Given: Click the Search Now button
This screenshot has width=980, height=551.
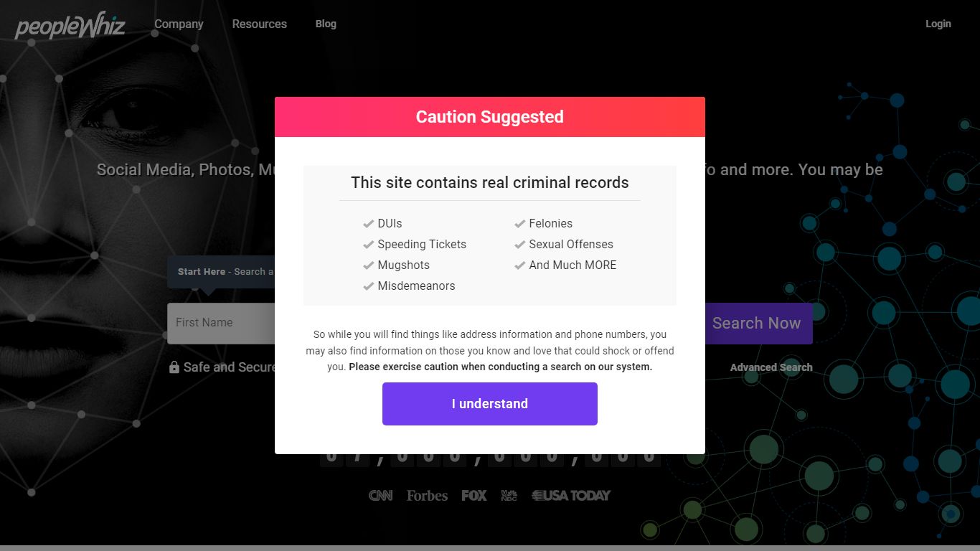Looking at the screenshot, I should coord(757,324).
